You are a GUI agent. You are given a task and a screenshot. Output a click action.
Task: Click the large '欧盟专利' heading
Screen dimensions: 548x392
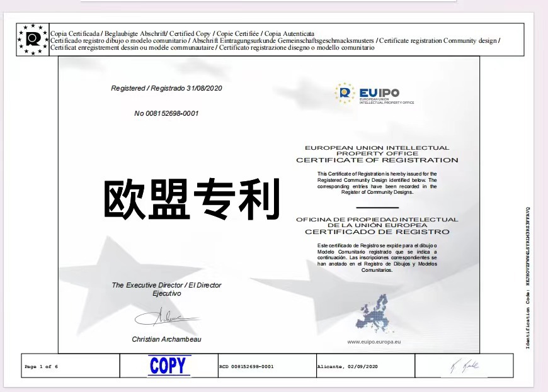(x=191, y=199)
